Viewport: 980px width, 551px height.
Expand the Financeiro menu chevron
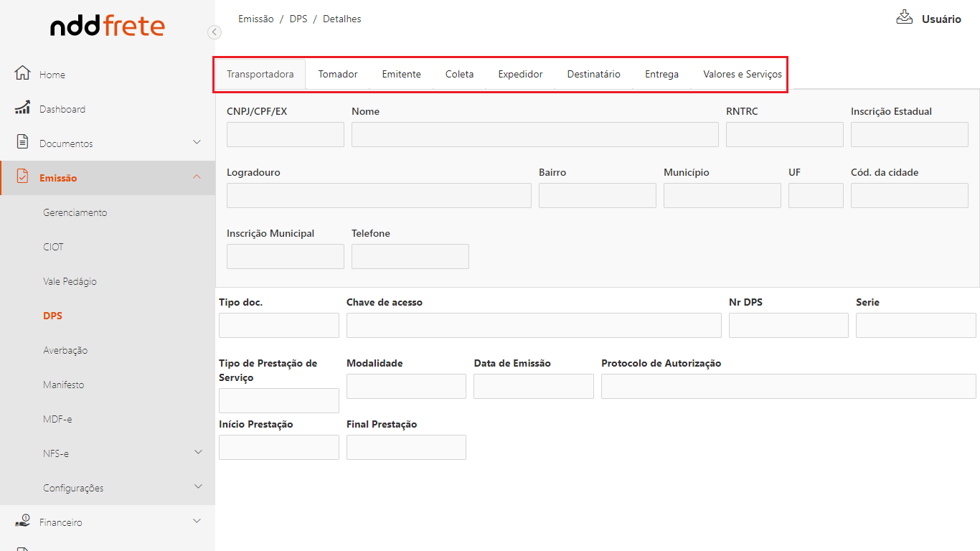coord(197,521)
